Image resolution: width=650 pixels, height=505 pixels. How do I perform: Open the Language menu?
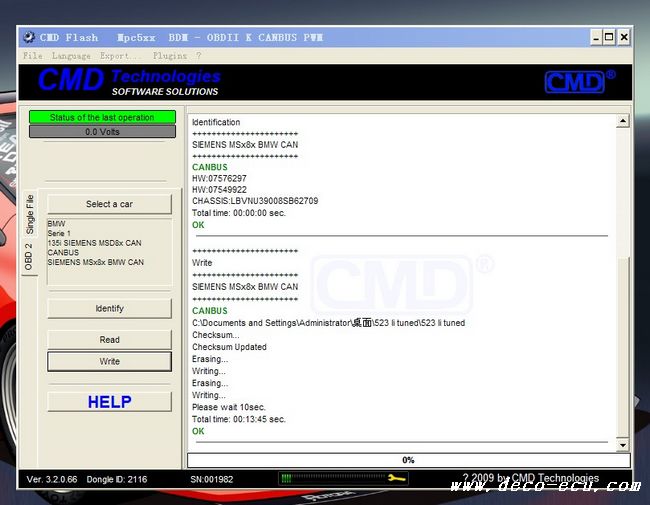coord(71,56)
